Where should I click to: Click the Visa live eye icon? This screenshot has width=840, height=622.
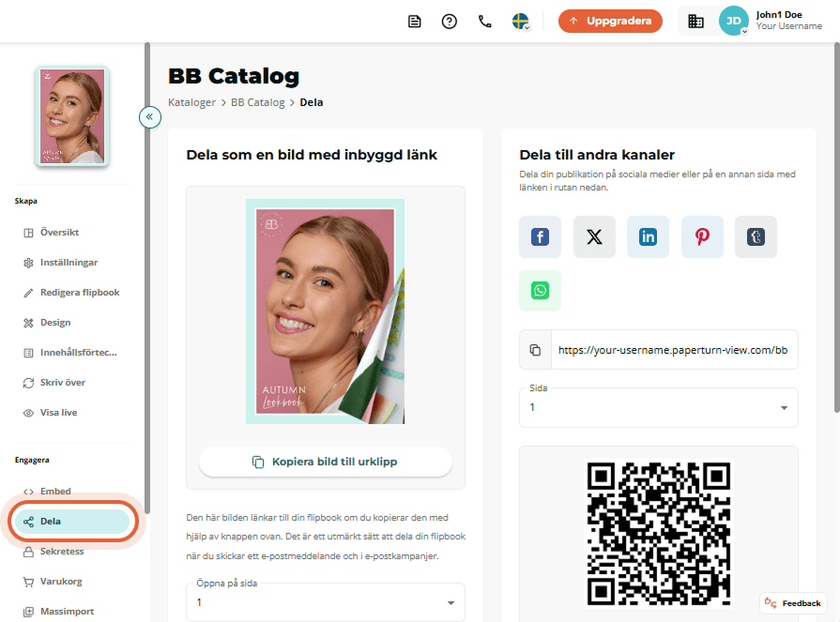(x=28, y=413)
